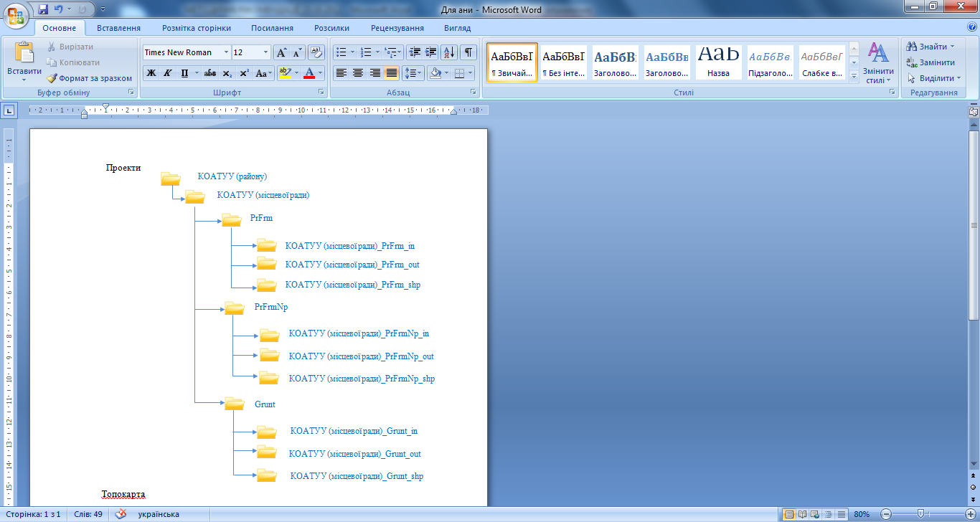Decrease paragraph indent
The height and width of the screenshot is (522, 980).
coord(414,52)
